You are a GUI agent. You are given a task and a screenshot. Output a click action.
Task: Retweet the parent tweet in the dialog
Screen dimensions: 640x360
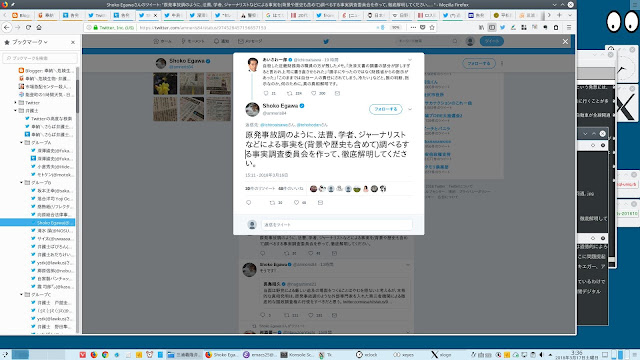[289, 93]
